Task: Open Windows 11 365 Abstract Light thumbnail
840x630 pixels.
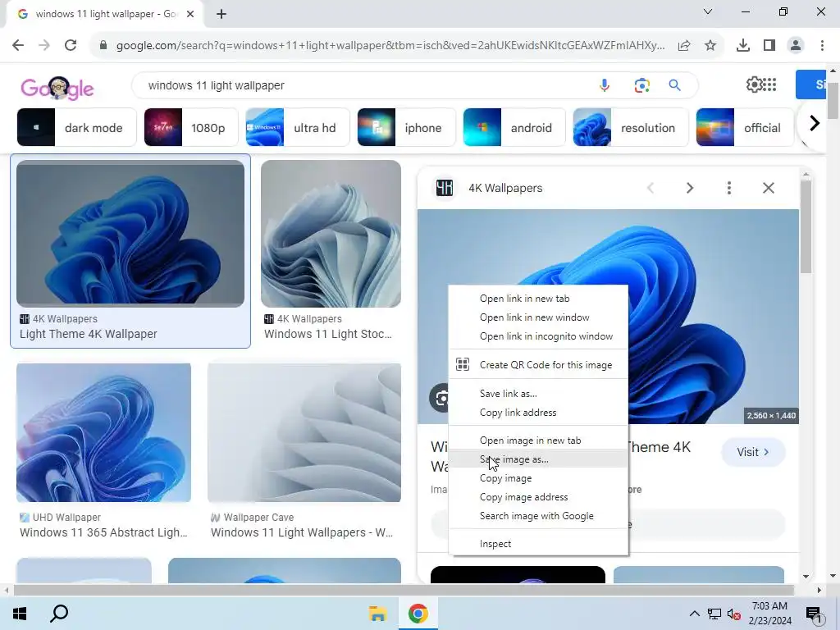Action: pos(104,433)
